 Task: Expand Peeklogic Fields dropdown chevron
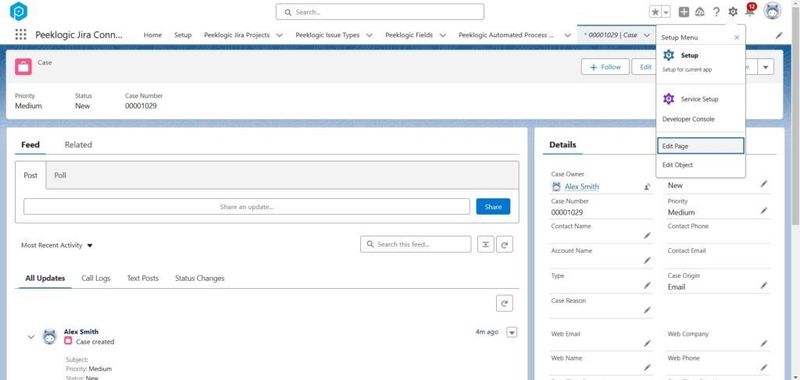pyautogui.click(x=442, y=35)
